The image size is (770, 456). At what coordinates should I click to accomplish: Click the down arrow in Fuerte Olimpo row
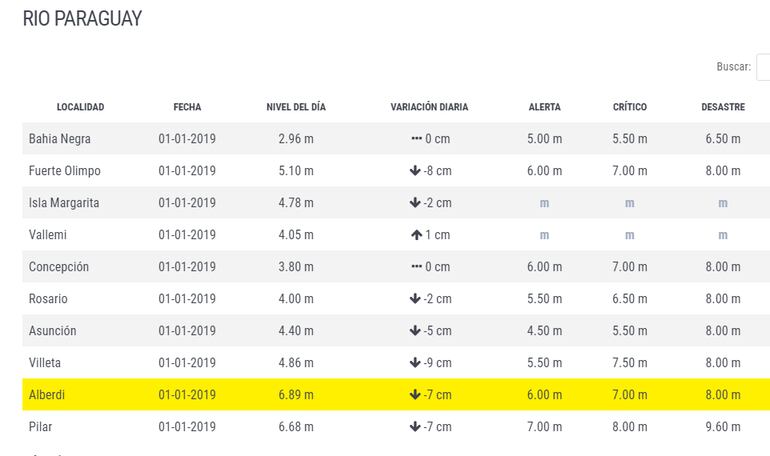(415, 171)
